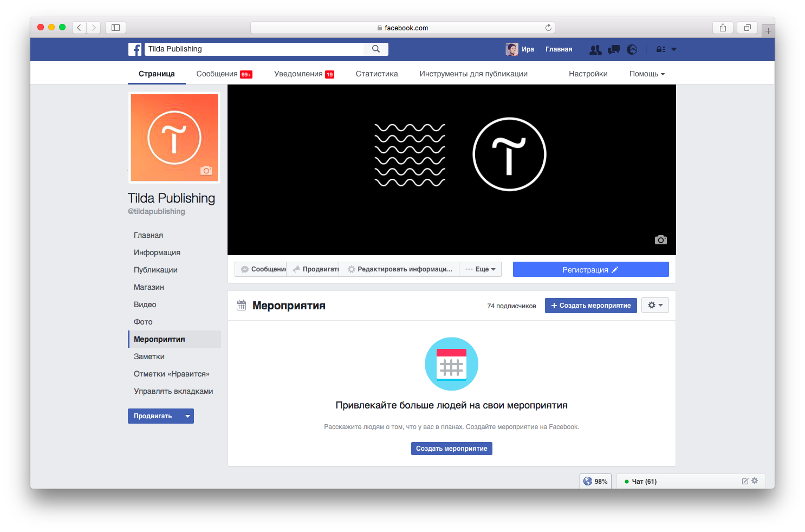Click the facebook.com address bar
Screen dimensions: 805x532
click(402, 28)
